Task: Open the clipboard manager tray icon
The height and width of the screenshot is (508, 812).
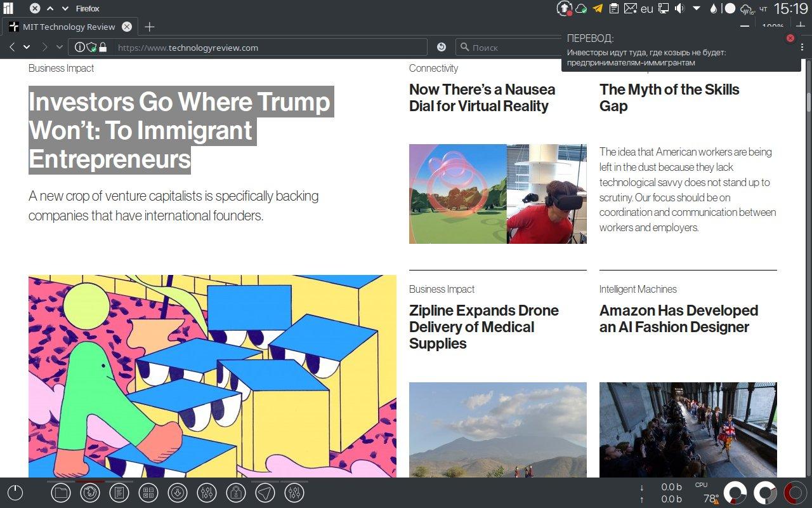Action: pyautogui.click(x=613, y=8)
